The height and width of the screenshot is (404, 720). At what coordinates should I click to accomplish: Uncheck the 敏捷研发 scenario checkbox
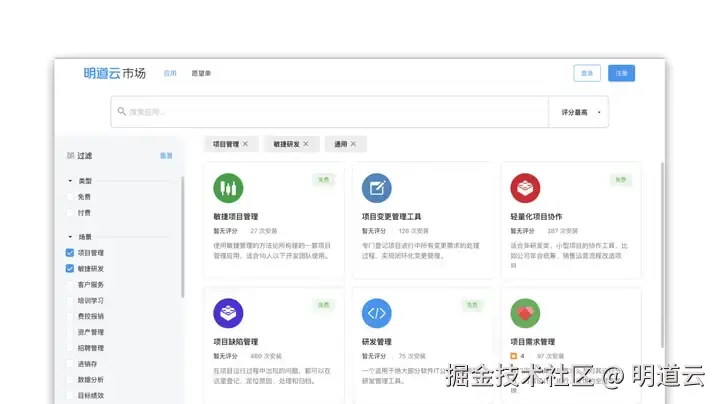tap(70, 269)
